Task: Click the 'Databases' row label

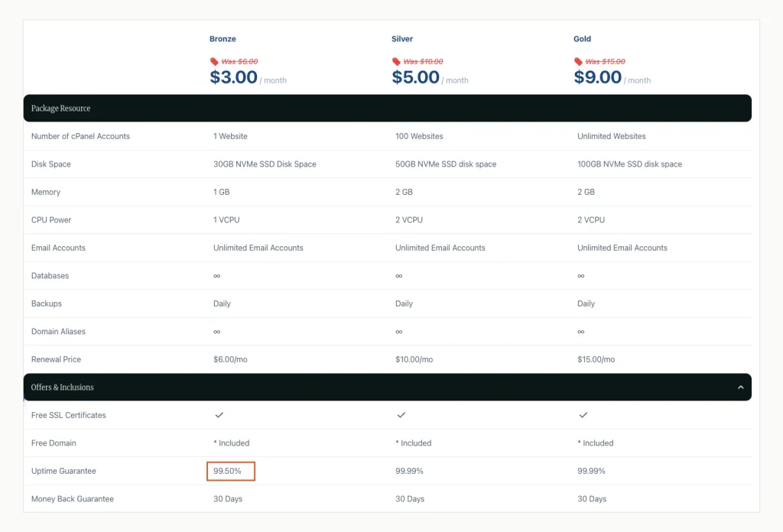Action: coord(50,276)
